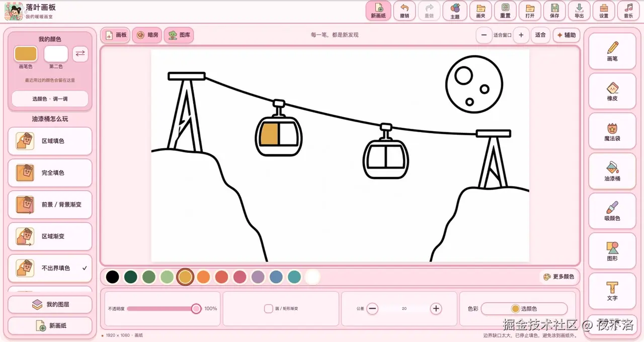Click the 重置 reset icon
Viewport: 644px width, 342px height.
(x=505, y=11)
